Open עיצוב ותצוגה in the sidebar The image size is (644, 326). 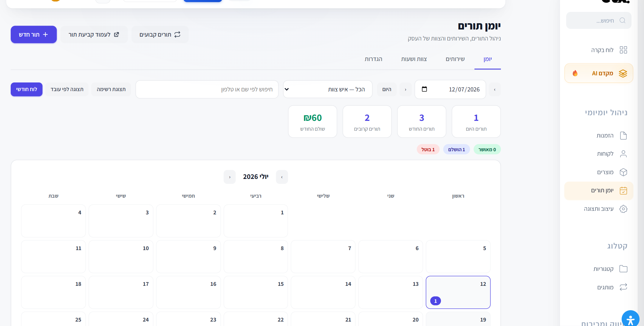[x=599, y=209]
